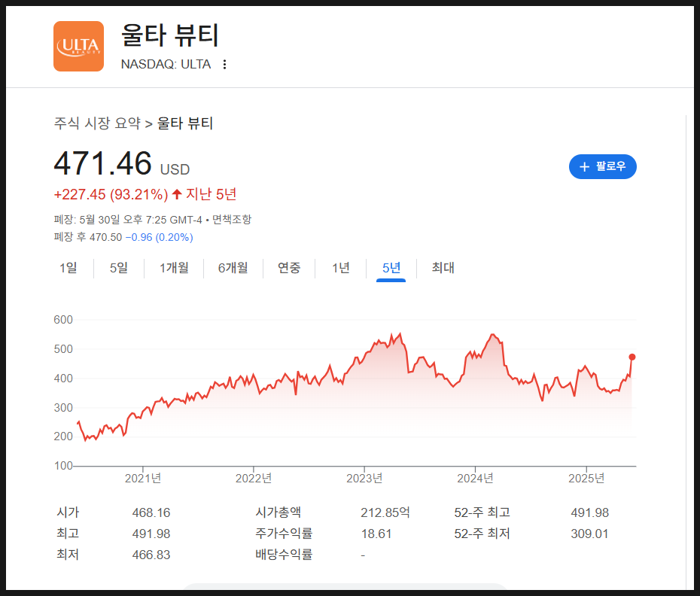Click the 울타 뷰티 main heading
The image size is (700, 596).
pyautogui.click(x=170, y=35)
